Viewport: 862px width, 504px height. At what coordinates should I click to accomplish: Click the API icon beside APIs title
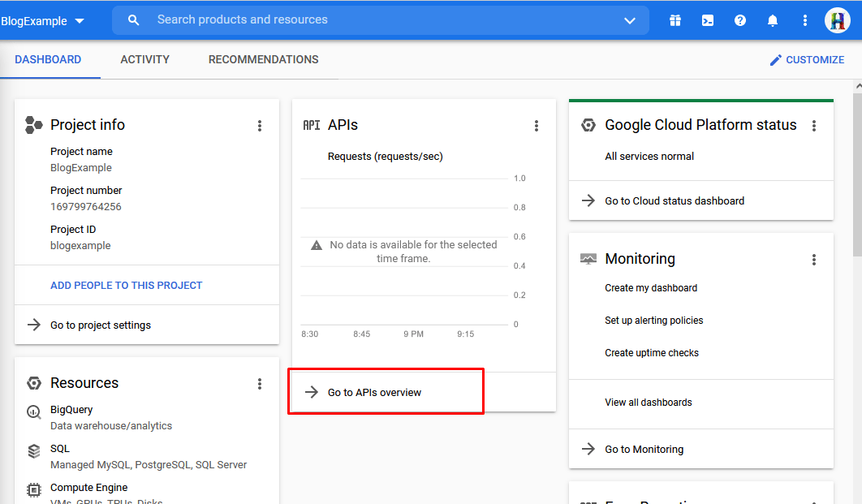[311, 125]
